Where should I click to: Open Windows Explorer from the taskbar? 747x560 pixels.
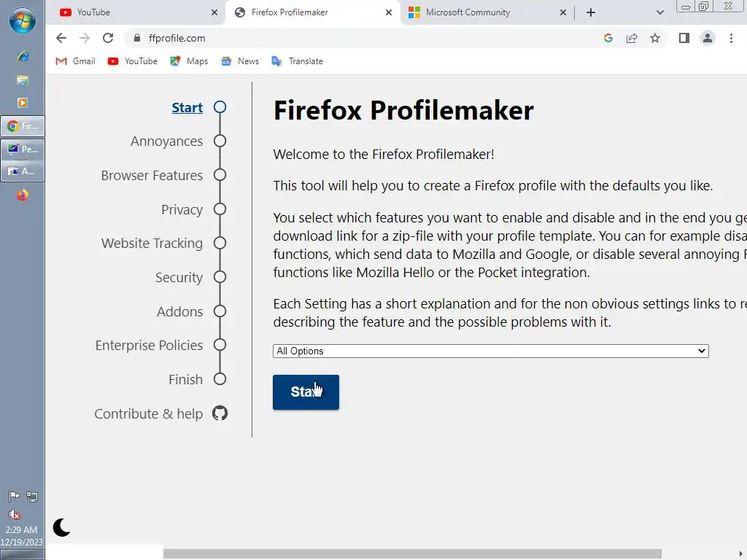[x=23, y=80]
